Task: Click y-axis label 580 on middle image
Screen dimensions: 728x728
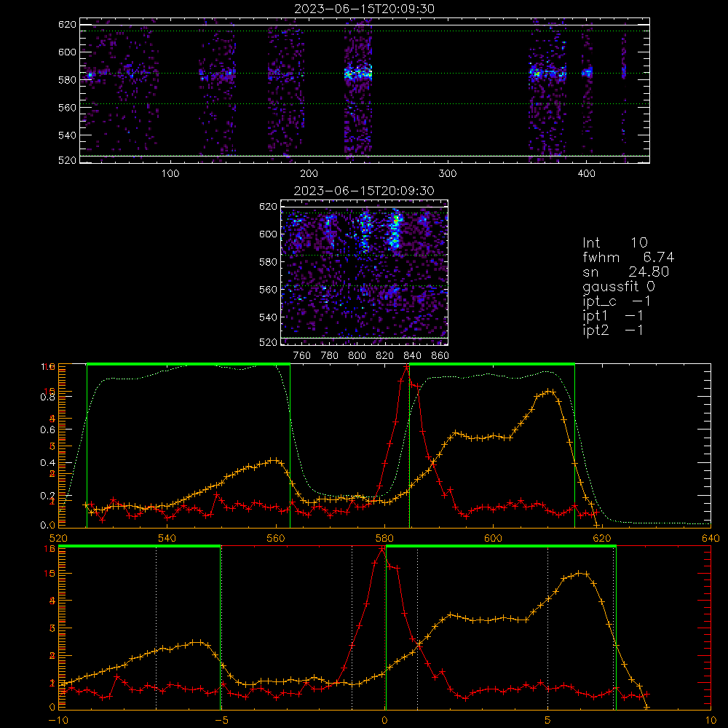Action: pos(269,262)
